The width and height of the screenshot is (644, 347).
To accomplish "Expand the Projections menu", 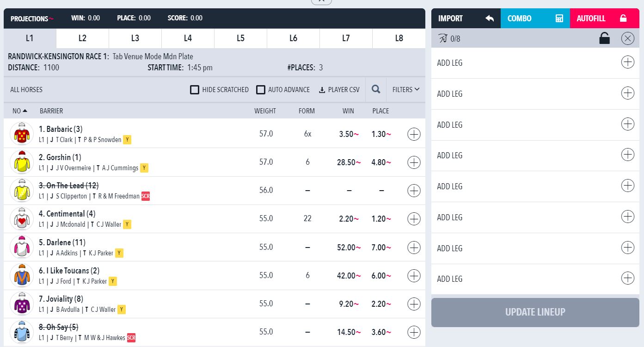I will point(32,19).
